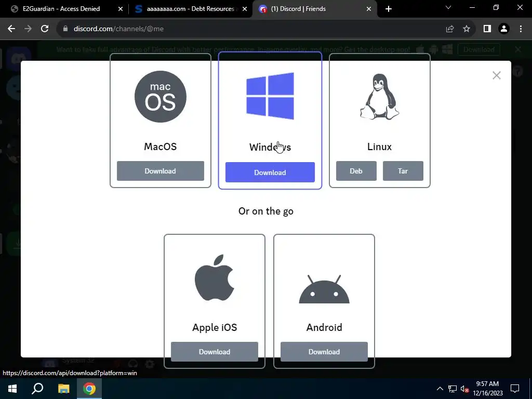Open the notifications action center
The width and height of the screenshot is (532, 399).
515,389
